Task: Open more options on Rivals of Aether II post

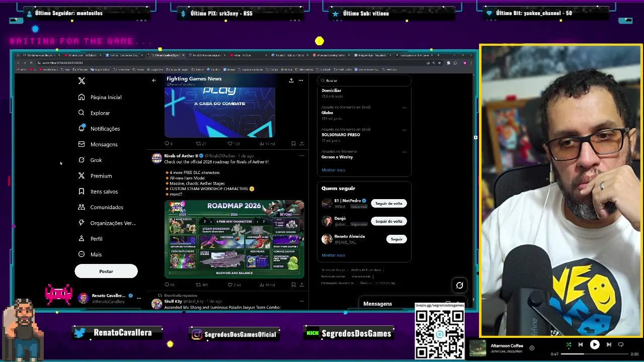Action: click(x=301, y=156)
